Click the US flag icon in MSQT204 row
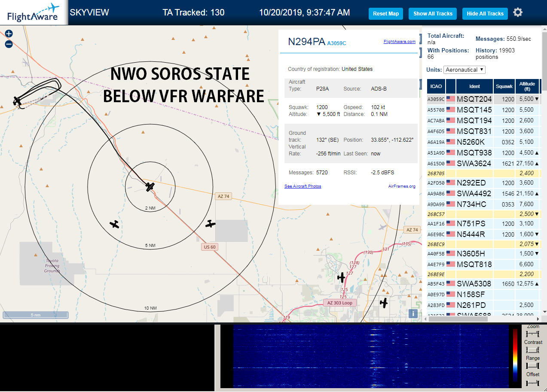The height and width of the screenshot is (392, 547). (451, 99)
